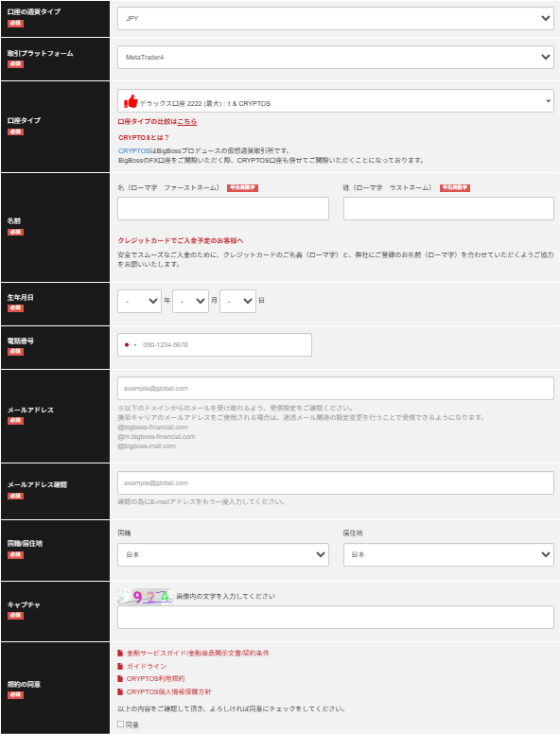Click the CRYPTOSとは？ heading text
560x734 pixels.
pyautogui.click(x=144, y=138)
